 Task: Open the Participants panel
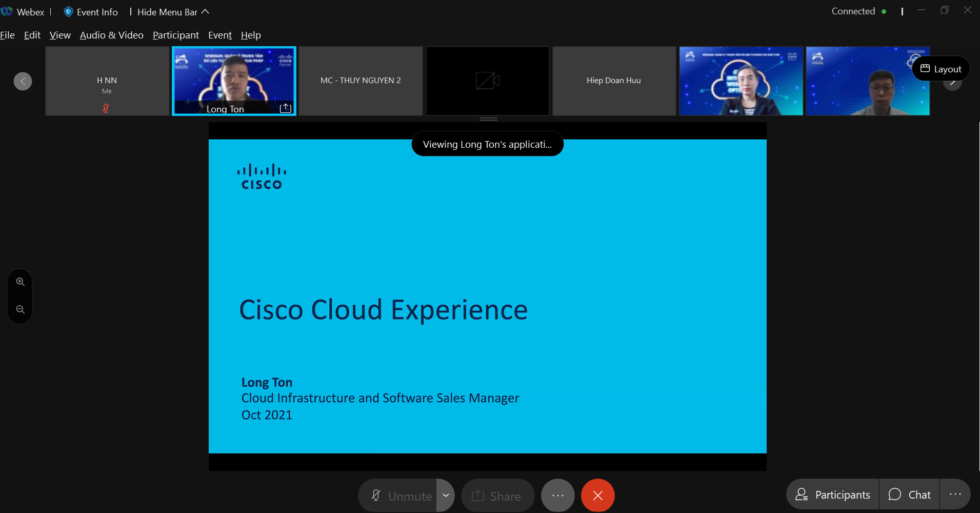pyautogui.click(x=833, y=495)
